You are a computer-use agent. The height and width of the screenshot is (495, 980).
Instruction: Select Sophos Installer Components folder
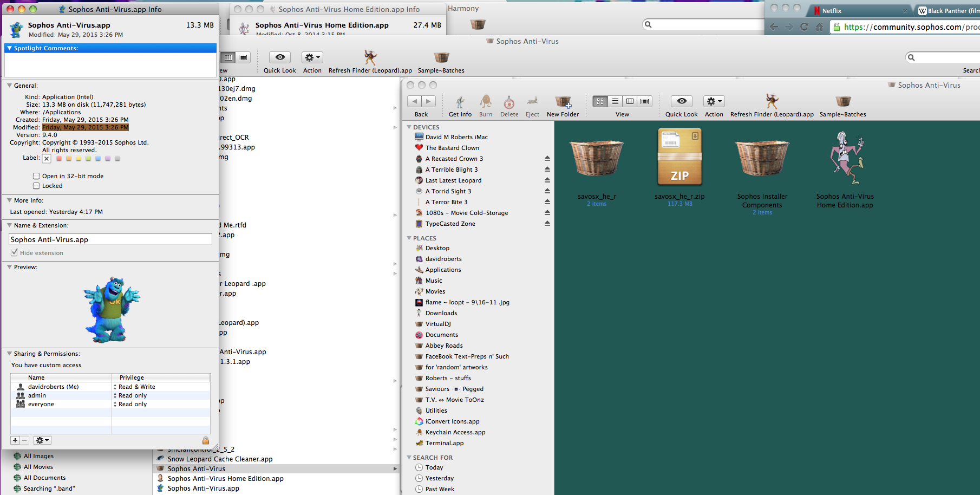[762, 158]
